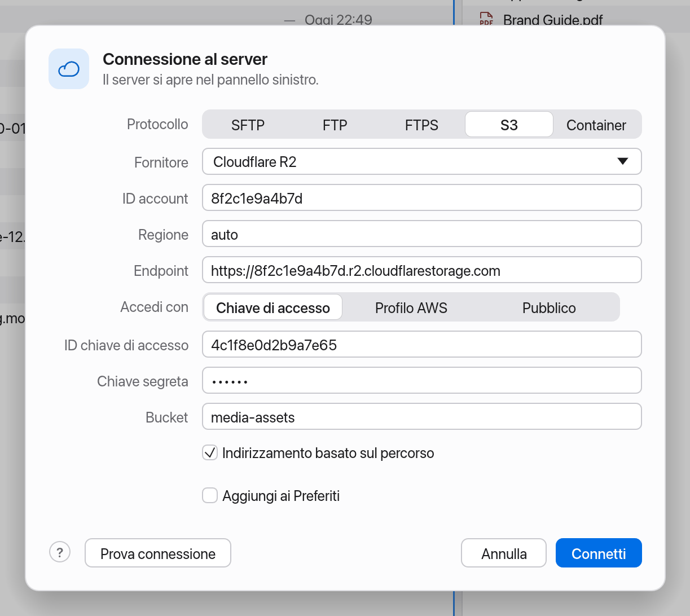Click into the Regione field
This screenshot has width=690, height=616.
coord(422,234)
